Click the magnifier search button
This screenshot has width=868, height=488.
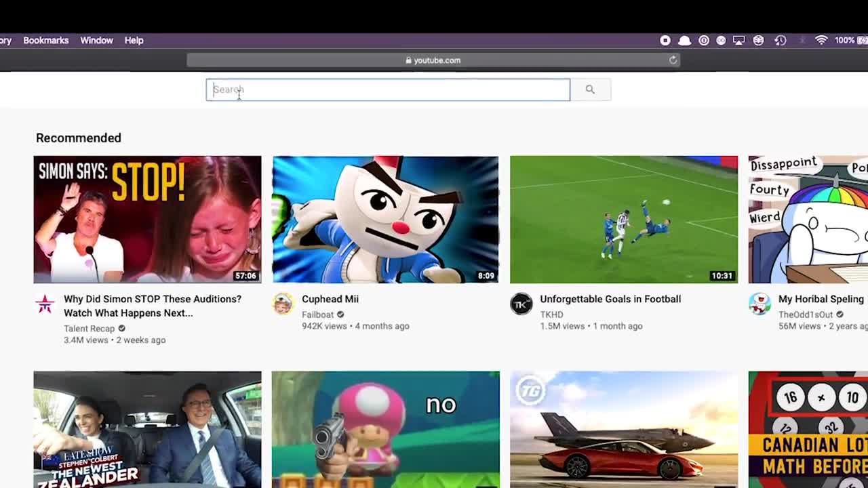[590, 89]
